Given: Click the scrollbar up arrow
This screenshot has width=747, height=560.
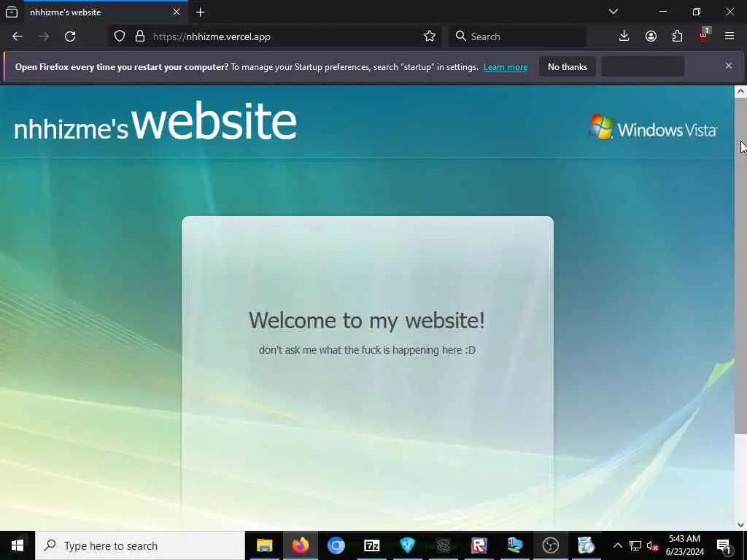Looking at the screenshot, I should coord(741,91).
